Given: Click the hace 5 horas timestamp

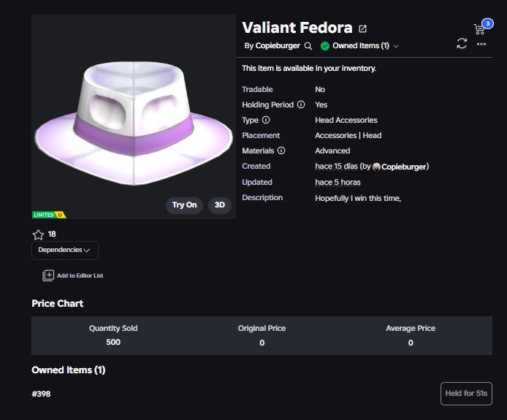Looking at the screenshot, I should 338,183.
